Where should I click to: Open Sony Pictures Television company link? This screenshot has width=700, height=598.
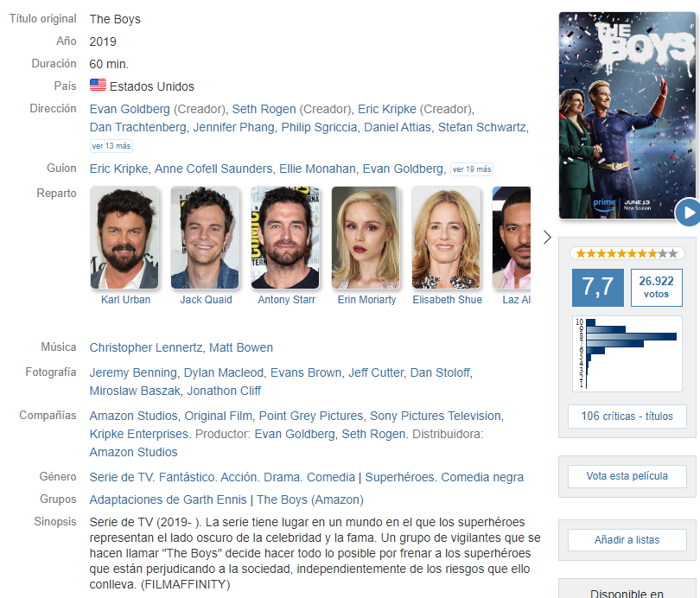click(x=436, y=416)
